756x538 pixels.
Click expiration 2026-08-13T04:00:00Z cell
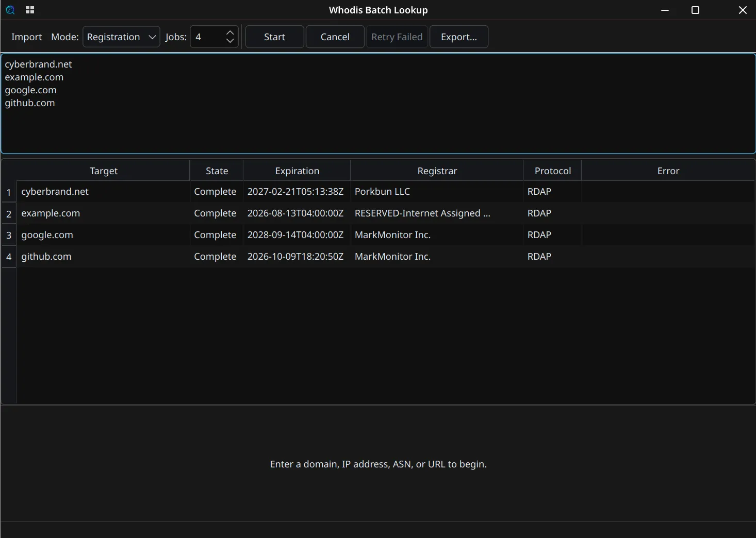(297, 213)
